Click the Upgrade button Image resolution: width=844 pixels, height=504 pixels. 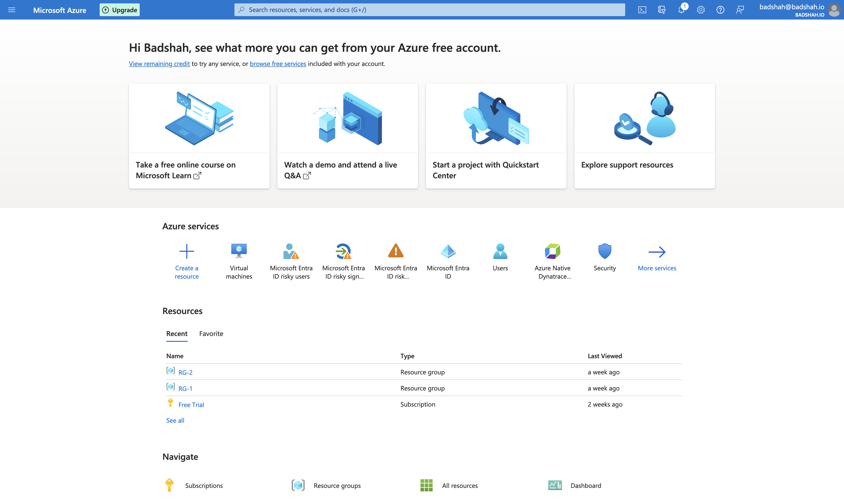119,10
